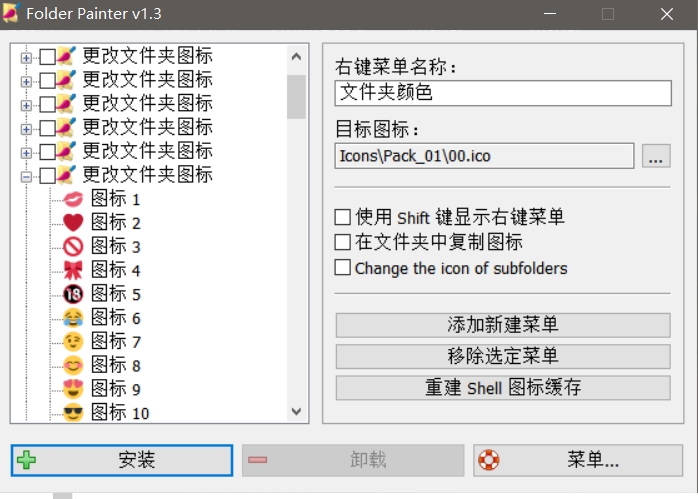Pick the laughing-tears emoji icon of 图标 6
The width and height of the screenshot is (698, 499).
(73, 318)
